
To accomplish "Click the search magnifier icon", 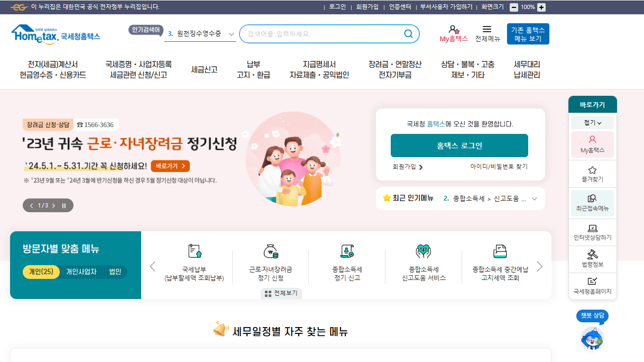I will click(x=408, y=33).
